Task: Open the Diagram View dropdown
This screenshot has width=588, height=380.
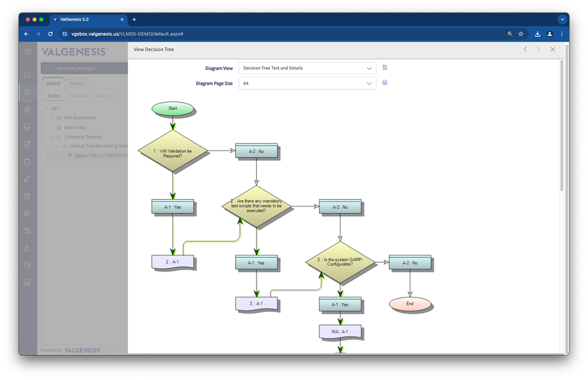Action: [308, 68]
